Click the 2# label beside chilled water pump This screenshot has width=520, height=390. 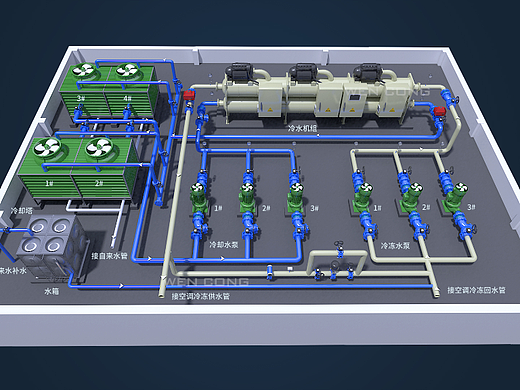click(426, 207)
